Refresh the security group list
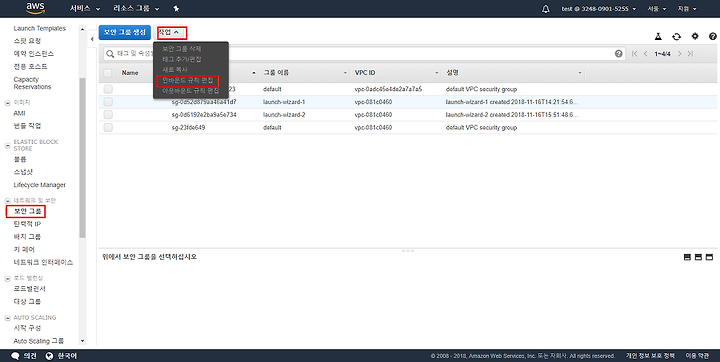This screenshot has width=720, height=362. point(676,36)
